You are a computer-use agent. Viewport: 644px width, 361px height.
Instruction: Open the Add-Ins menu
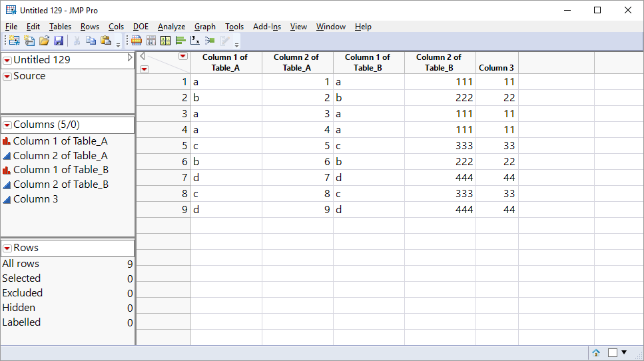(267, 27)
